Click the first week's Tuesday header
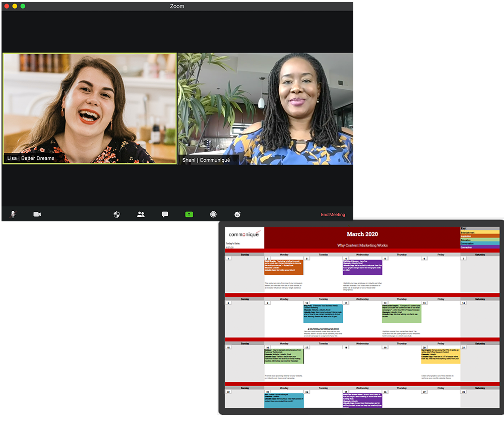Screen dimensions: 504x423 coord(323,255)
